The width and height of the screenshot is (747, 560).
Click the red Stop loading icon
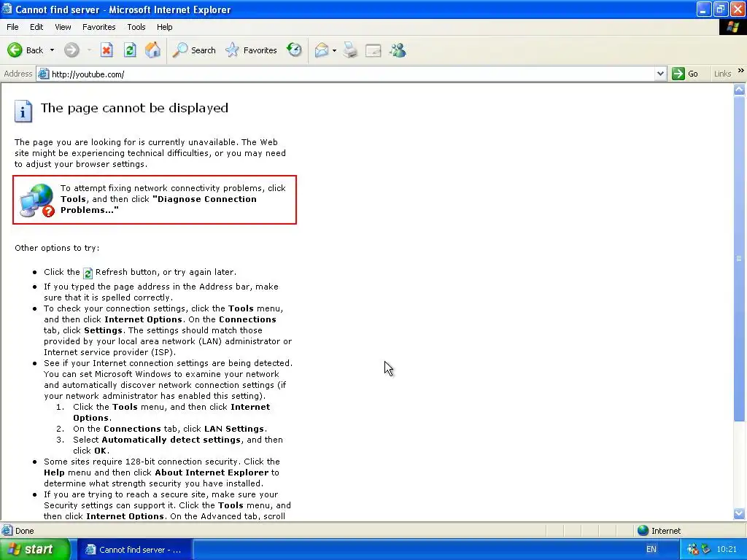coord(107,50)
